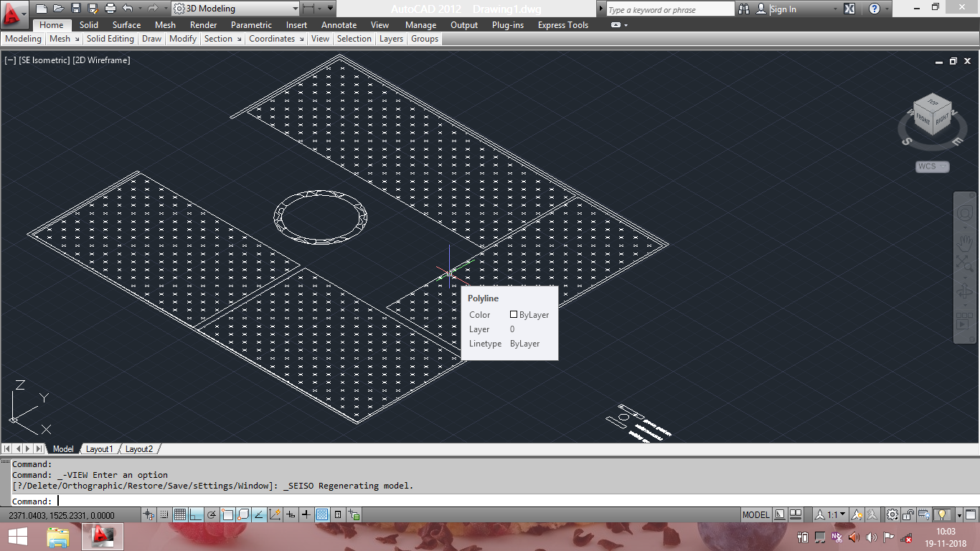
Task: Open Workspace Switching gear in status bar
Action: pos(892,514)
